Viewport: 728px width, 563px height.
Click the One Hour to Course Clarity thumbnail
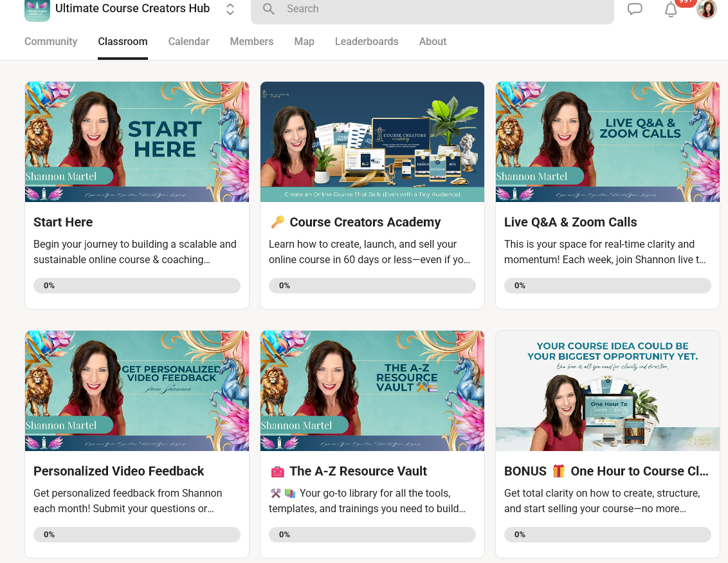click(x=607, y=391)
